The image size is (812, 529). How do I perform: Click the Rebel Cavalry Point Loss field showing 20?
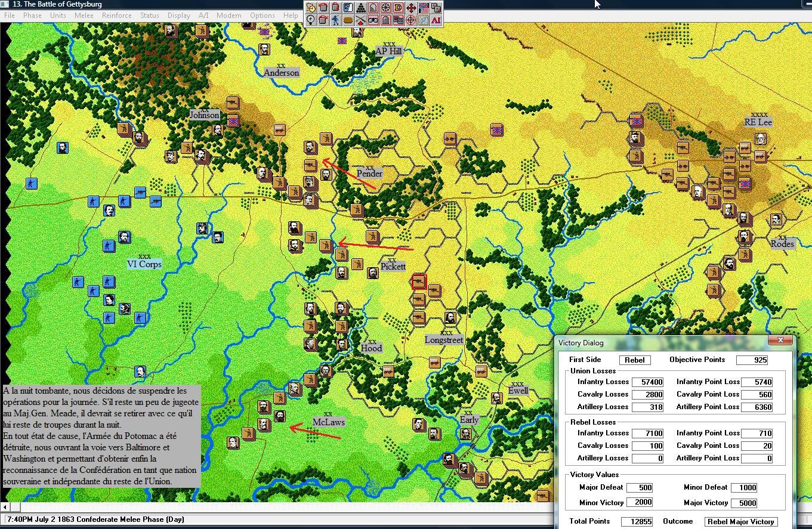pyautogui.click(x=757, y=446)
